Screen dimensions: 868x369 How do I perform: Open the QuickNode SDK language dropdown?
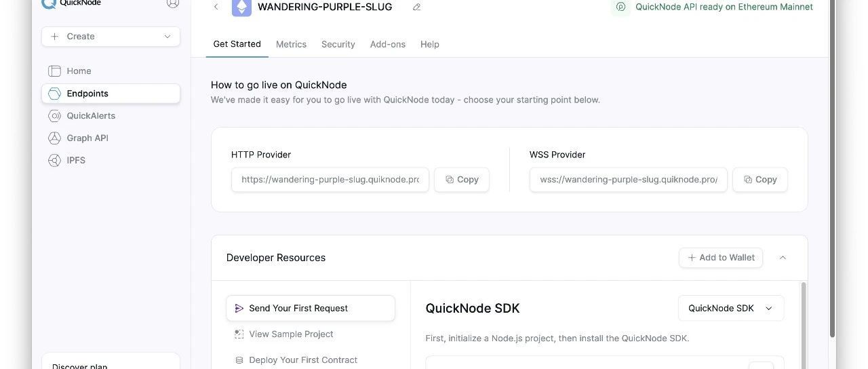731,308
